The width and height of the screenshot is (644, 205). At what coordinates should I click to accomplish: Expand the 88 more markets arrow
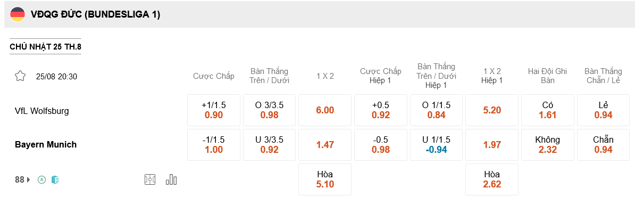29,180
